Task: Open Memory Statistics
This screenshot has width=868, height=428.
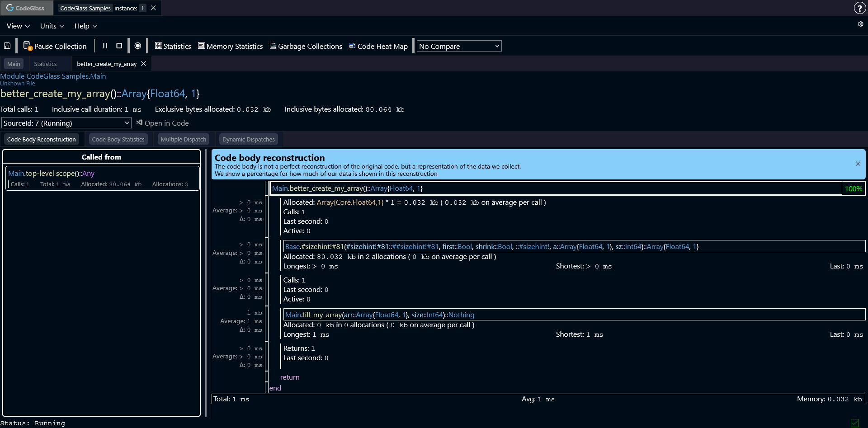Action: coord(230,46)
